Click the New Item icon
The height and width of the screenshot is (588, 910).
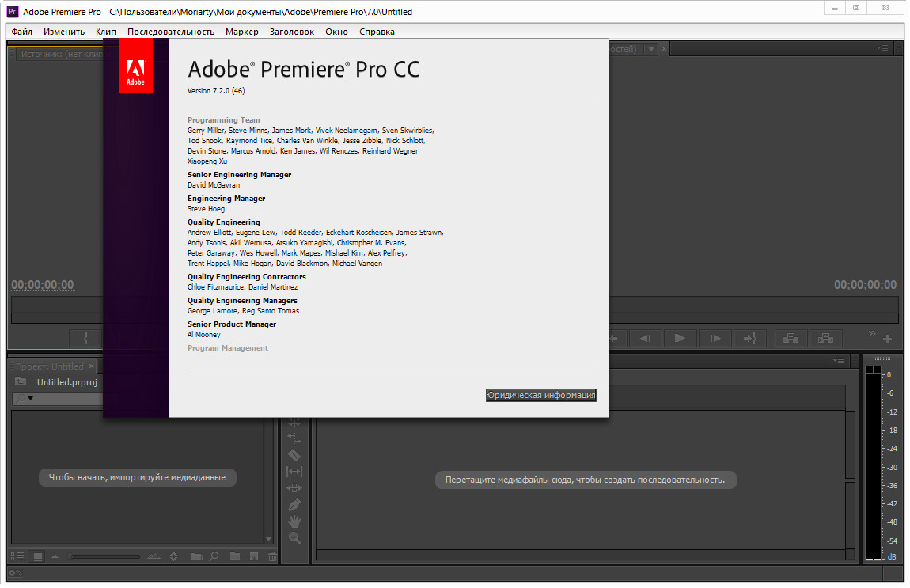click(254, 556)
